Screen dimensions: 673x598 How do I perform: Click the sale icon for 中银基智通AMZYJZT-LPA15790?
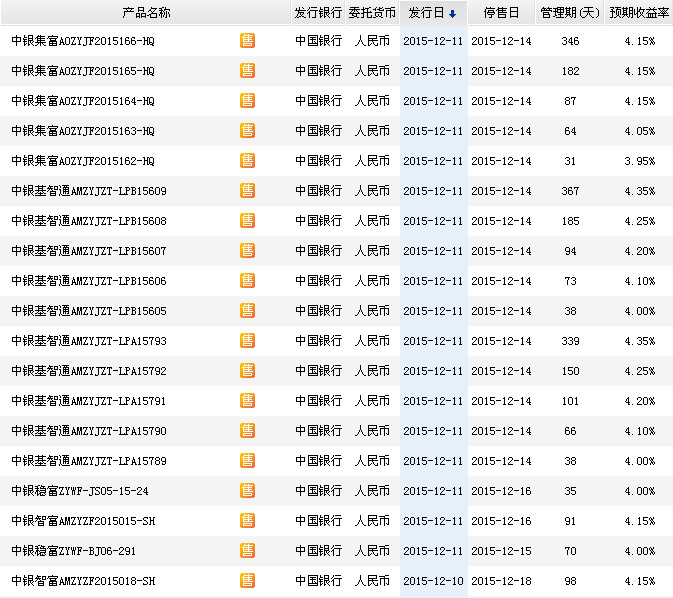point(247,431)
